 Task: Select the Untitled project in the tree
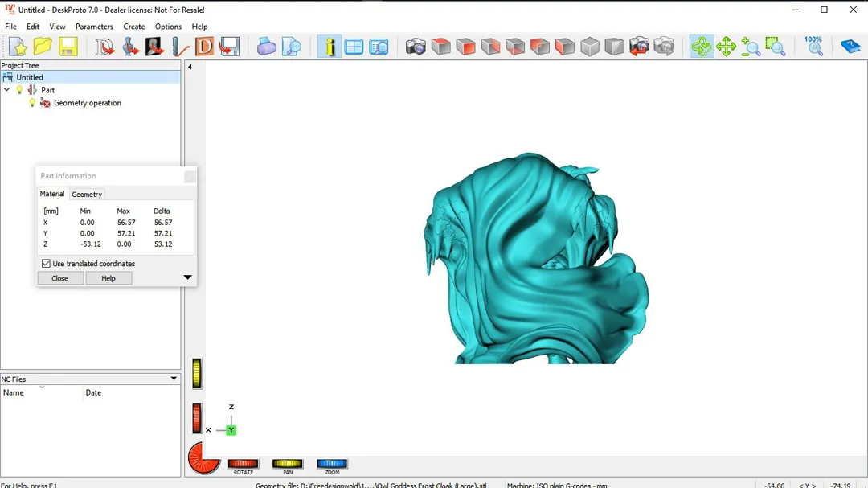coord(30,77)
